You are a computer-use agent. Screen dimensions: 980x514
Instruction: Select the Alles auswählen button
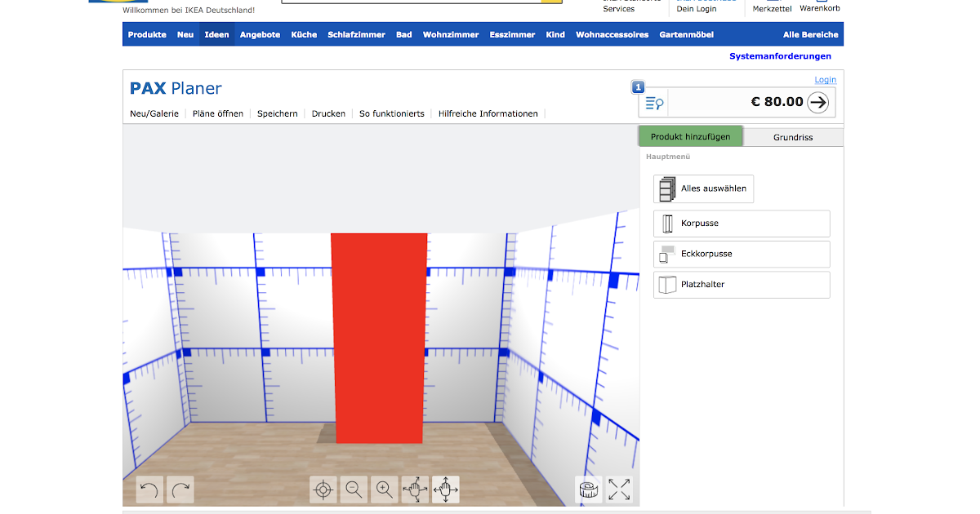(x=703, y=188)
